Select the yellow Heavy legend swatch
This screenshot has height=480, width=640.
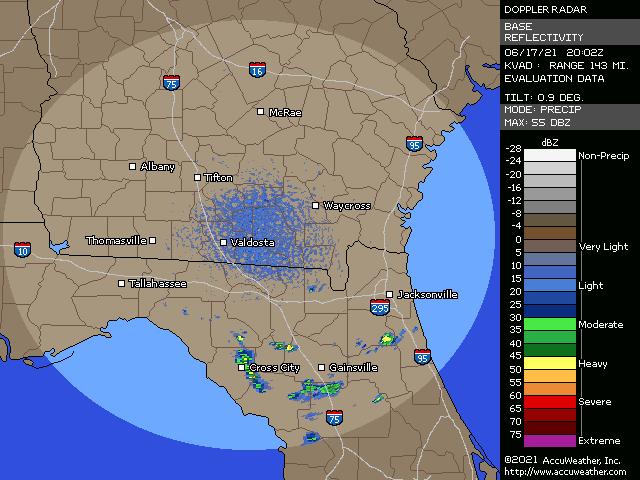(540, 363)
